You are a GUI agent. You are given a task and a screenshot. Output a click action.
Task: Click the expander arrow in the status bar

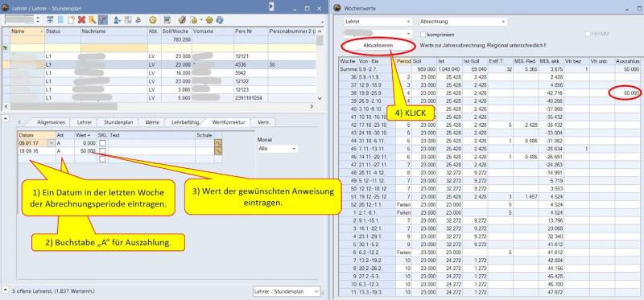tap(6, 290)
